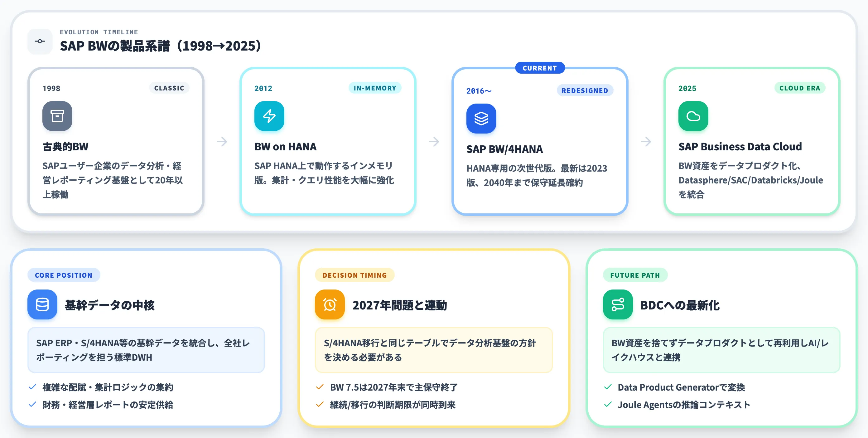Click the CLASSIC badge on the 1998 card
This screenshot has height=438, width=868.
pyautogui.click(x=169, y=88)
